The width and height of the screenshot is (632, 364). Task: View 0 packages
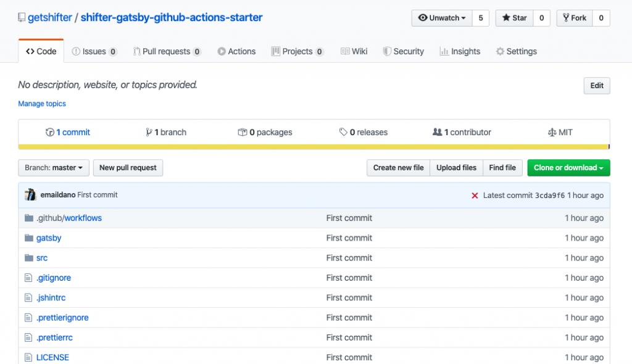265,132
